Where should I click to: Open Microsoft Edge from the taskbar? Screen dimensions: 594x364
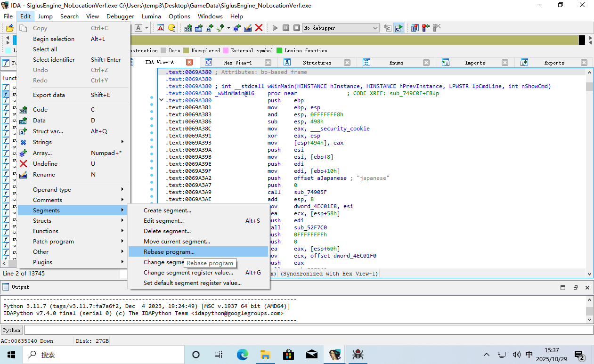(242, 355)
